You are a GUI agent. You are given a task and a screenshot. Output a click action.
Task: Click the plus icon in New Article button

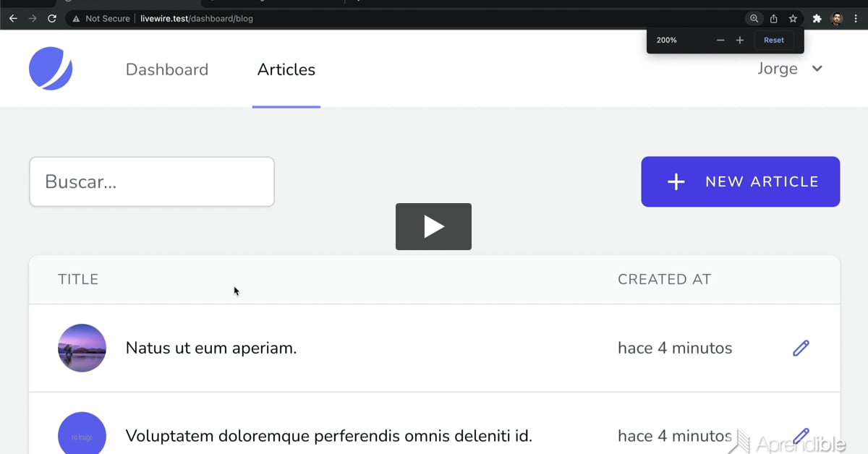(676, 181)
